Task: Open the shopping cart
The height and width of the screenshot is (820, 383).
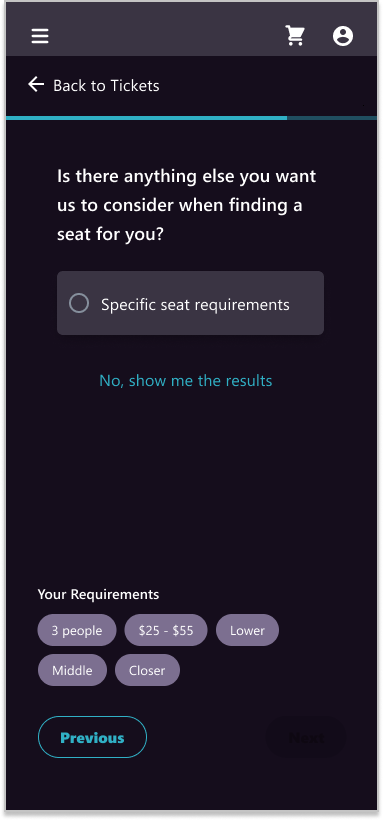Action: 295,36
